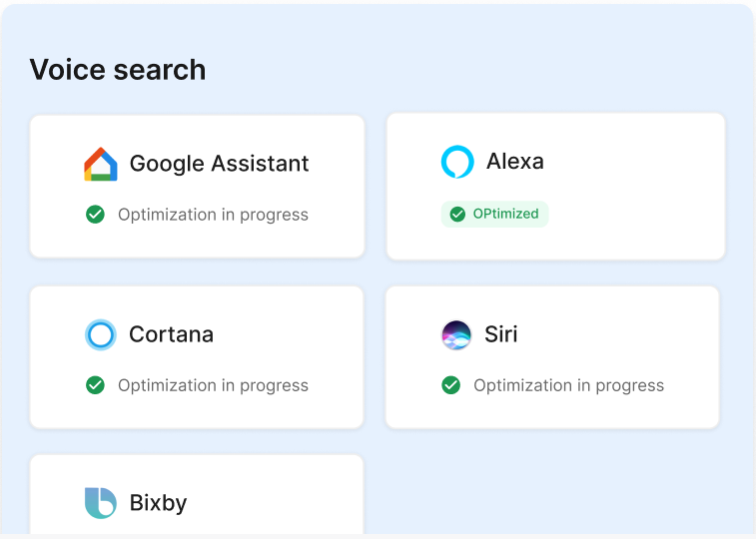Select the Bixby name label

point(159,502)
